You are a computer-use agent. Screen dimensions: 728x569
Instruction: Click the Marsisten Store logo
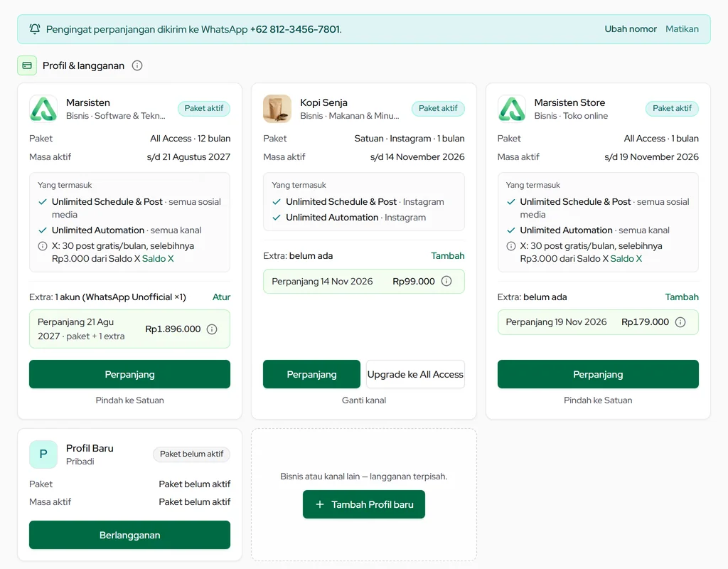(512, 109)
